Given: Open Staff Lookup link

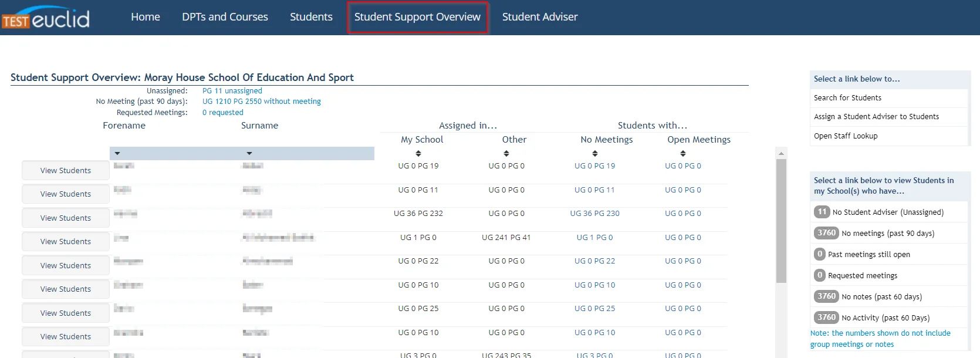Looking at the screenshot, I should coord(846,136).
